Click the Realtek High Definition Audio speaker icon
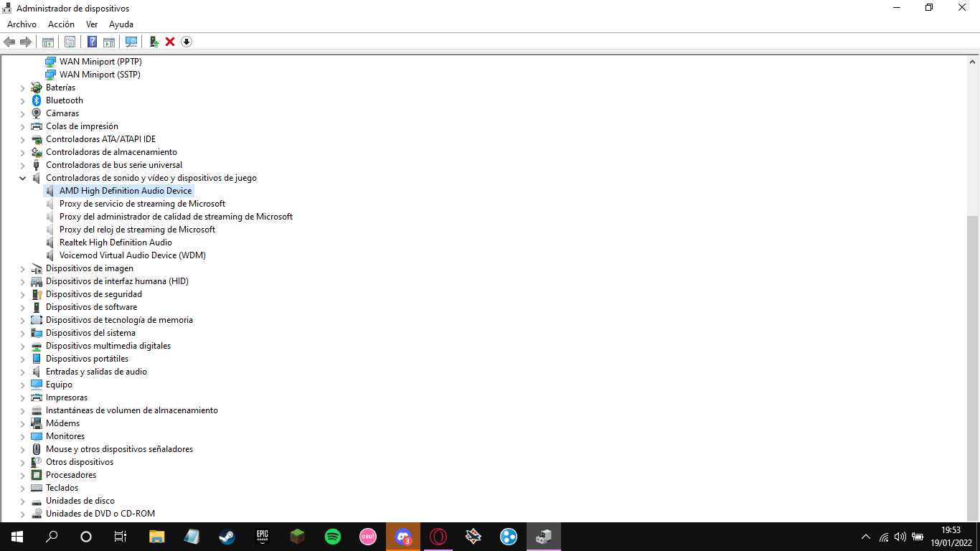Image resolution: width=980 pixels, height=551 pixels. pos(50,242)
